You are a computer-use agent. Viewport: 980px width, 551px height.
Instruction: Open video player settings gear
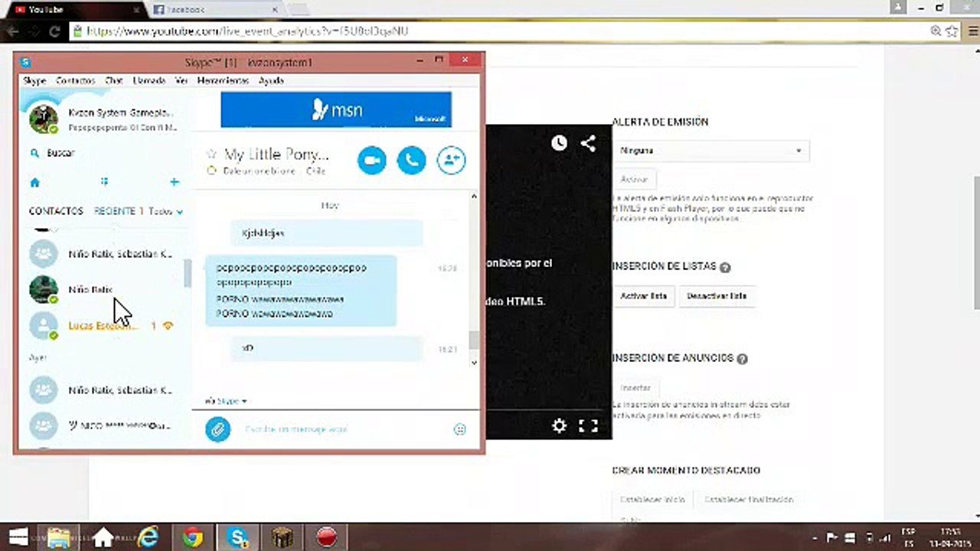560,425
